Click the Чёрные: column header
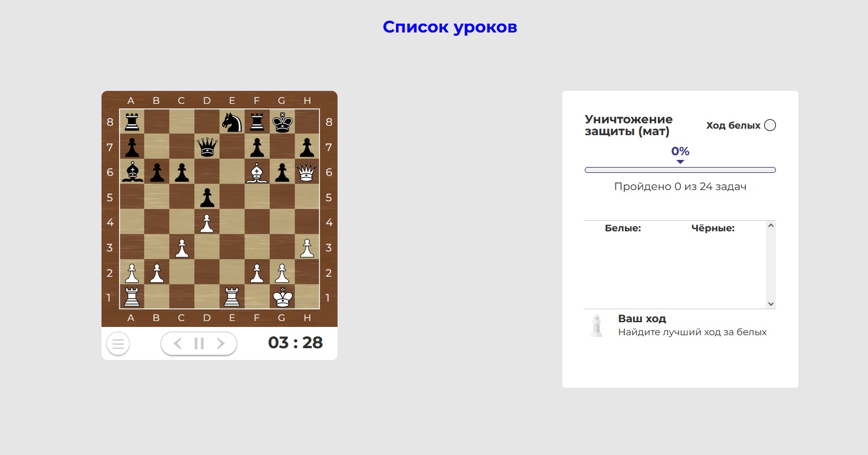This screenshot has width=868, height=455. [713, 228]
